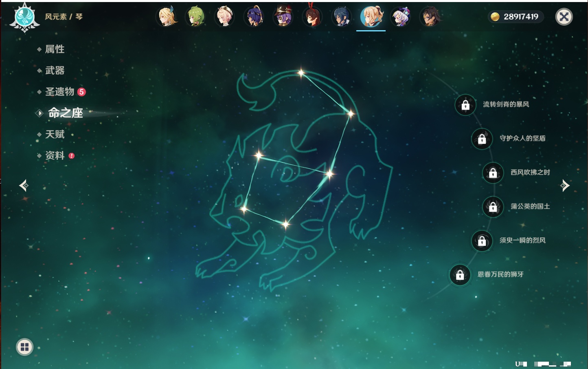Viewport: 588px width, 369px height.
Task: Click the red alert badge beside 资料
Action: 72,156
